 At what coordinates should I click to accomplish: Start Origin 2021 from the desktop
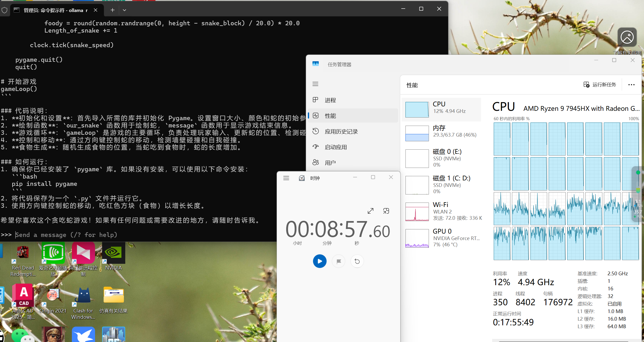coord(53,295)
